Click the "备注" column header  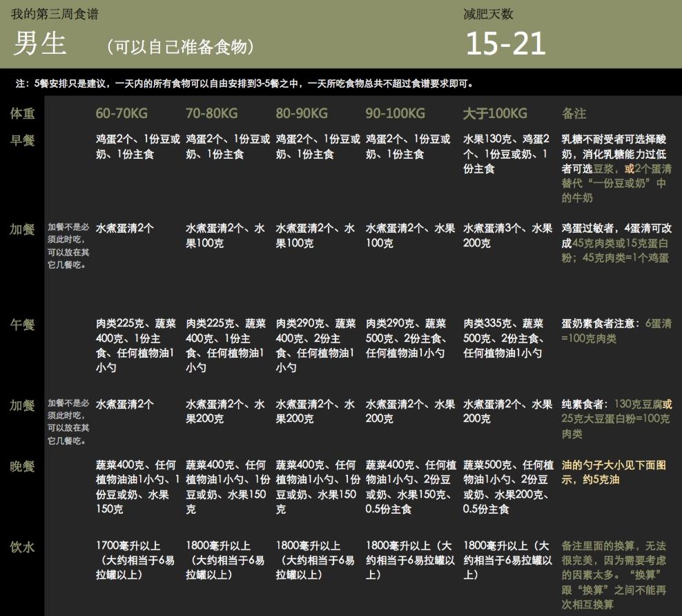point(574,113)
